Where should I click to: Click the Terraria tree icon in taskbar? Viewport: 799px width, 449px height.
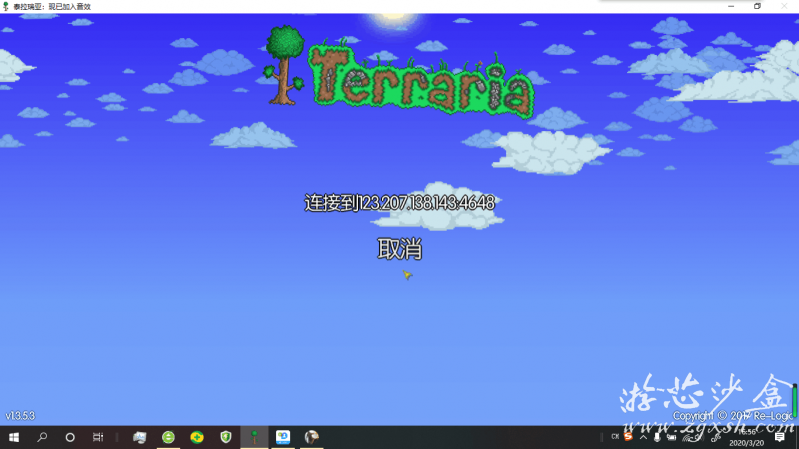(255, 437)
